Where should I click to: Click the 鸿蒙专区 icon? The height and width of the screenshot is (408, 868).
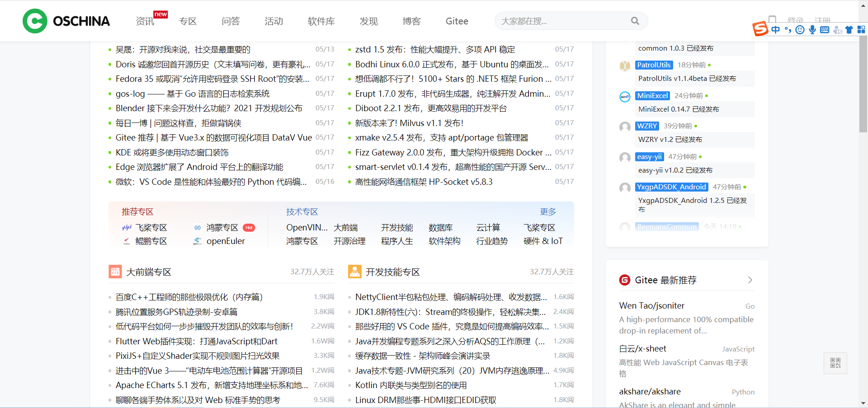point(198,228)
